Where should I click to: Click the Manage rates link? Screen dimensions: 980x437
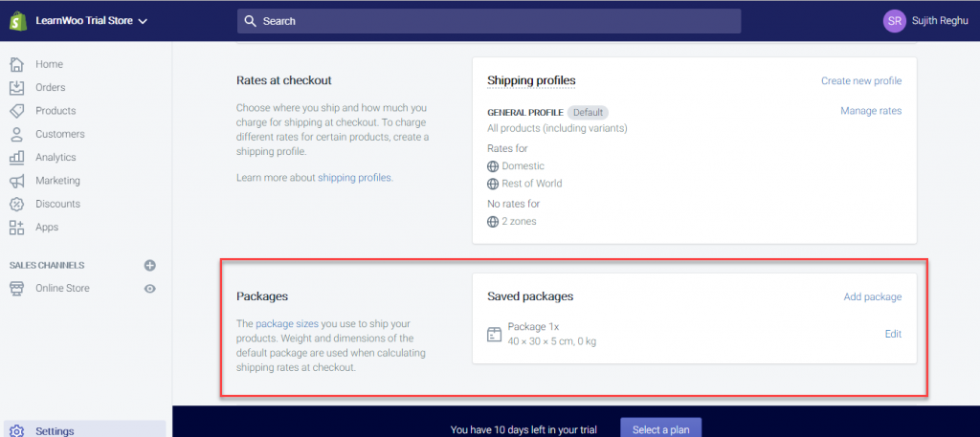871,111
